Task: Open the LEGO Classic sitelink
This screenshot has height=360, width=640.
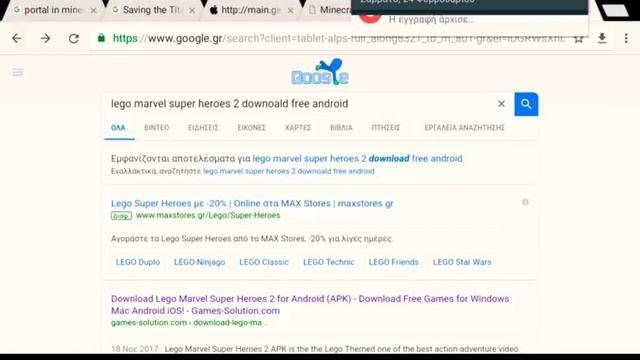Action: click(x=264, y=262)
